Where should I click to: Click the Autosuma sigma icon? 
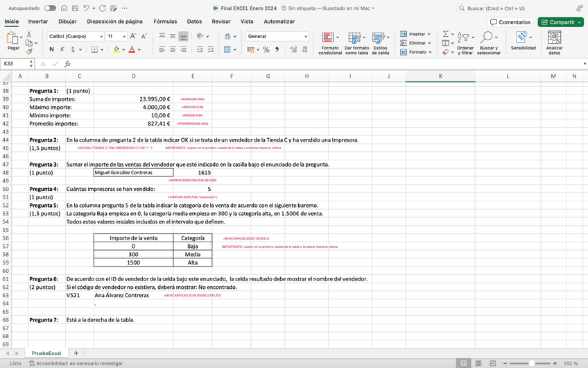[446, 33]
